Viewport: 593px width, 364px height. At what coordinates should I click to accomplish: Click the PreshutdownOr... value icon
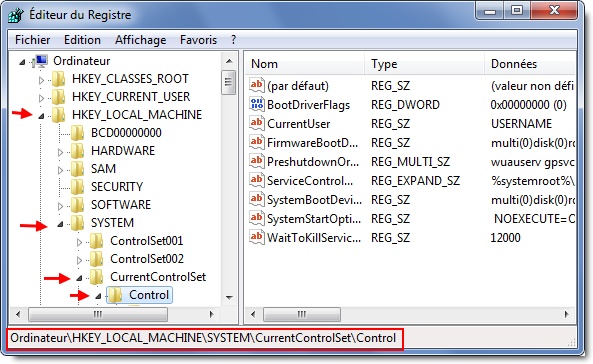(256, 161)
